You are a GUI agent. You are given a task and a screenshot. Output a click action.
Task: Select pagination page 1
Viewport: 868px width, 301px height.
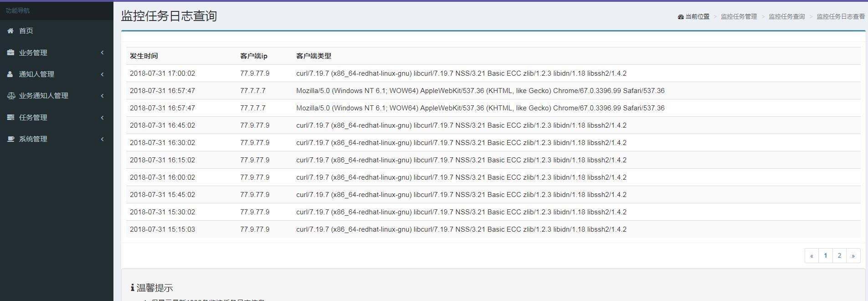coord(826,255)
